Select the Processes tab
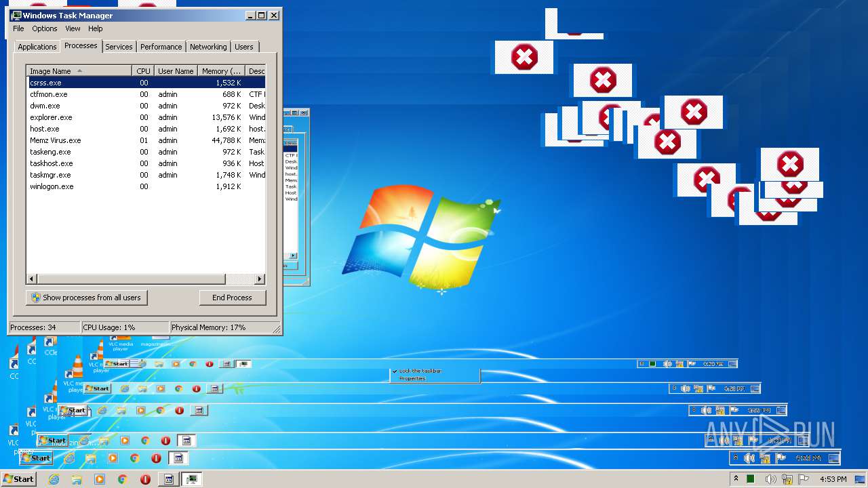Viewport: 868px width, 488px height. point(81,45)
